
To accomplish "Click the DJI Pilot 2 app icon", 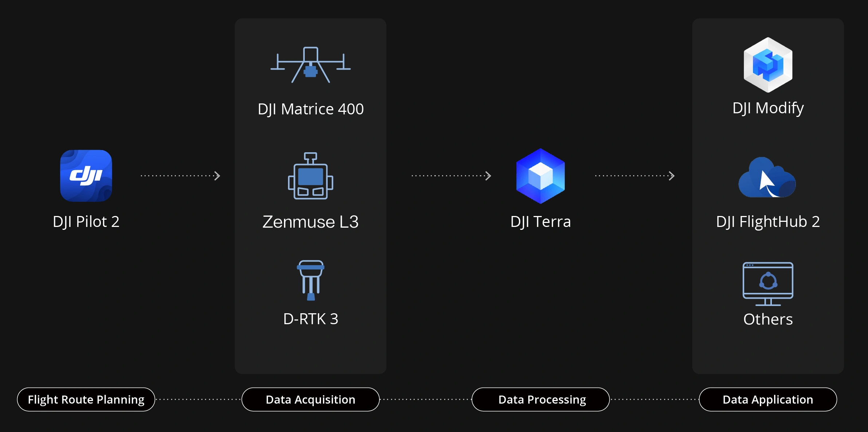I will pos(86,176).
